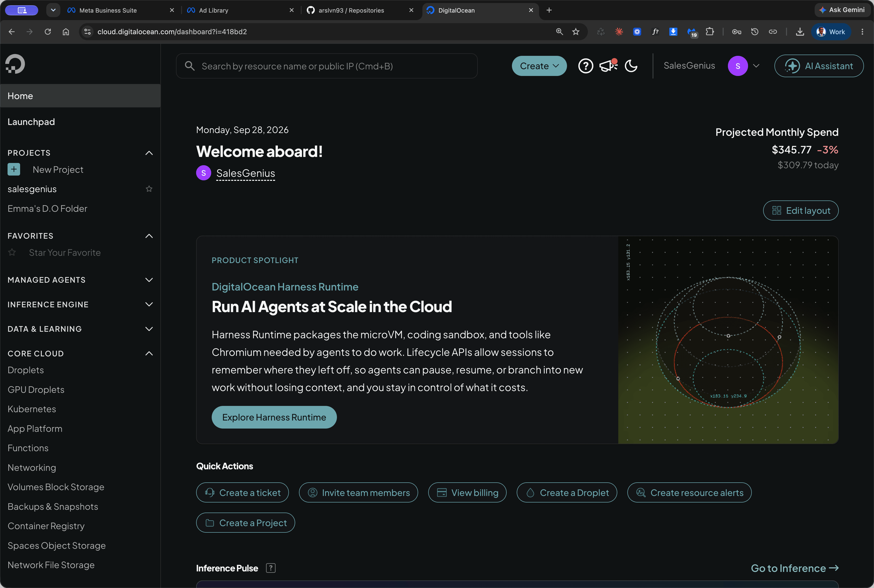
Task: Open the salesgenius project
Action: [x=32, y=189]
